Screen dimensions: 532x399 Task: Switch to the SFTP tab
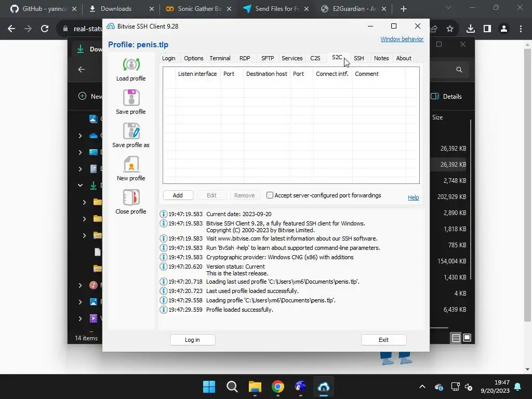(268, 58)
